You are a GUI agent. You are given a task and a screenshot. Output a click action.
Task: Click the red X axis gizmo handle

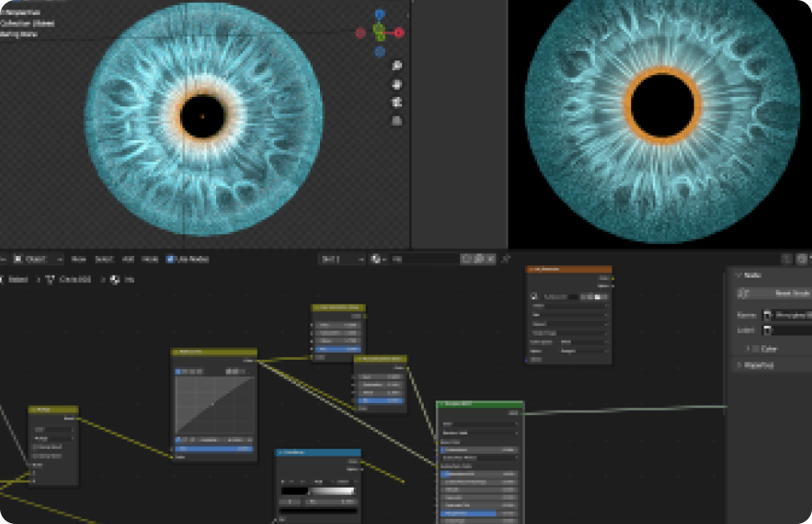pos(399,33)
